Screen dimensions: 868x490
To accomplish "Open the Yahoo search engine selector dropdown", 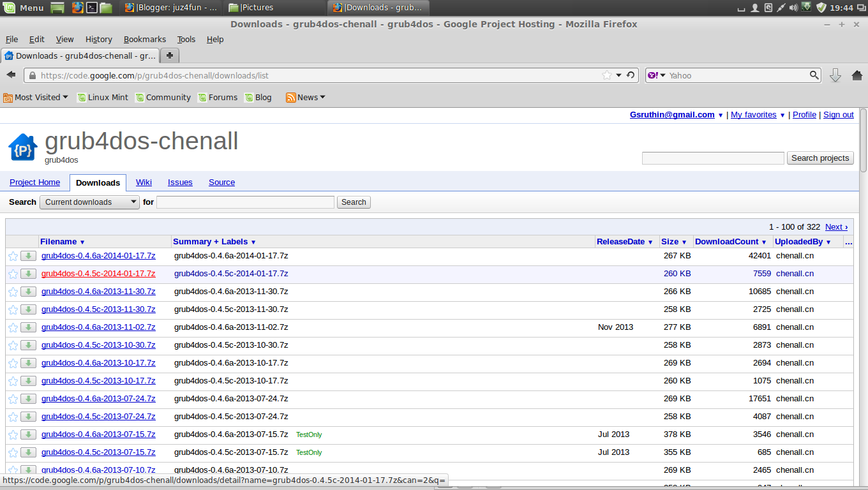I will click(x=657, y=75).
